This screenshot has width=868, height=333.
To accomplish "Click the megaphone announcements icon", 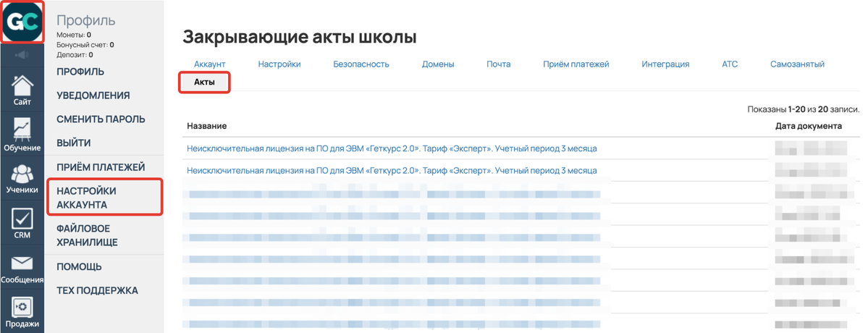I will click(x=22, y=55).
